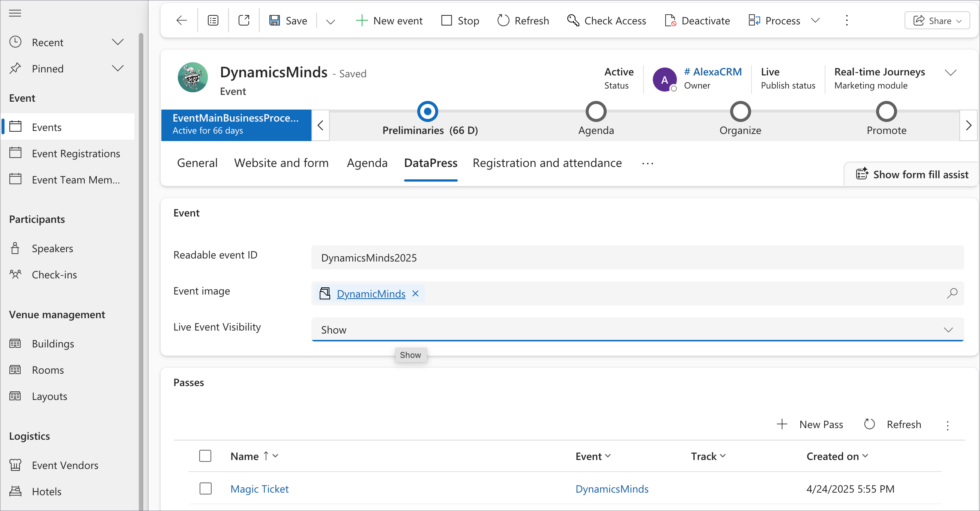Image resolution: width=980 pixels, height=511 pixels.
Task: Click the EventMainBusinessProcess flow label
Action: (x=236, y=125)
